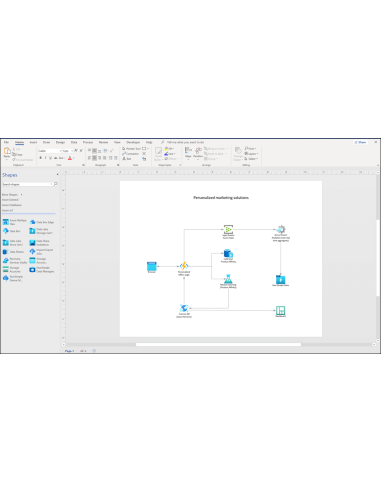Click the Event Hubs shape in the diagram
This screenshot has width=381, height=492.
[x=228, y=229]
